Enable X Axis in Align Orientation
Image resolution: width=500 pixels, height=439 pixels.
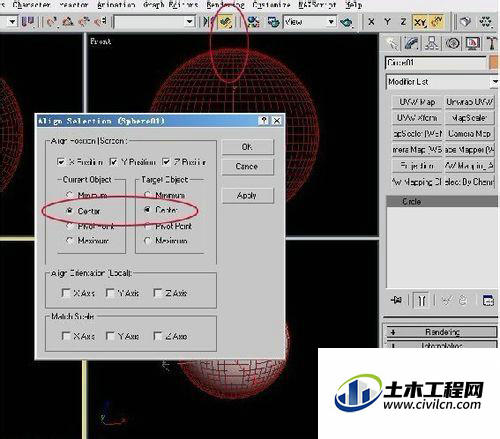pos(66,293)
